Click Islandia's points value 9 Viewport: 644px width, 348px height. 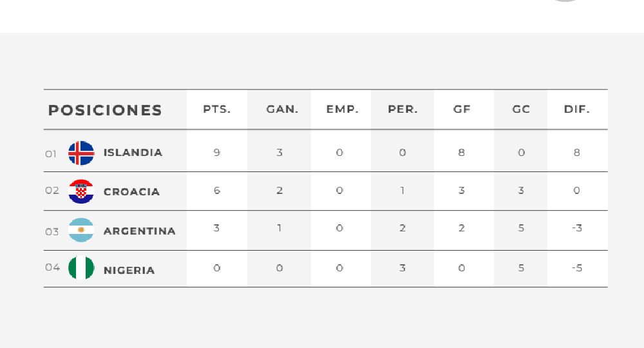point(217,153)
